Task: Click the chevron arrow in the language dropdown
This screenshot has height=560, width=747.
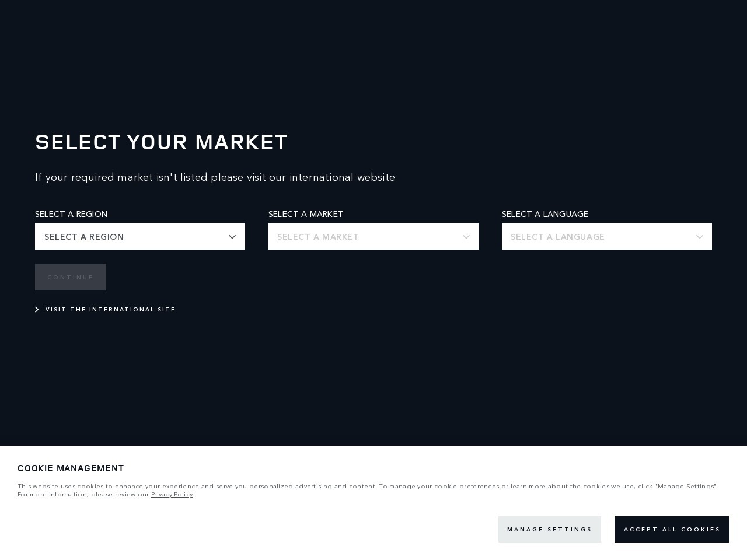Action: (699, 237)
